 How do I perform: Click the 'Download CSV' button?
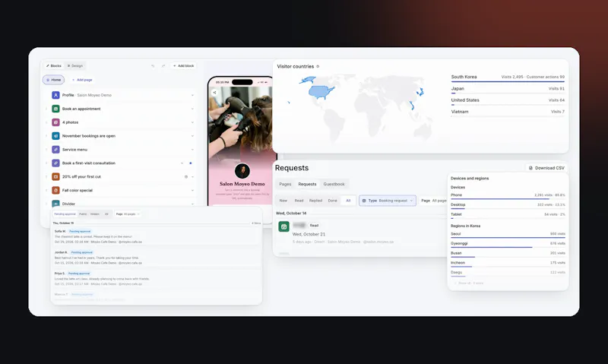point(546,168)
